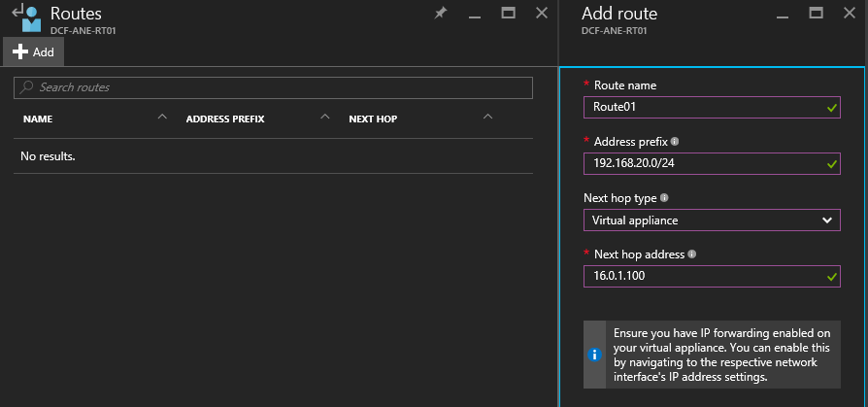Click the Next hop type info icon

(664, 198)
